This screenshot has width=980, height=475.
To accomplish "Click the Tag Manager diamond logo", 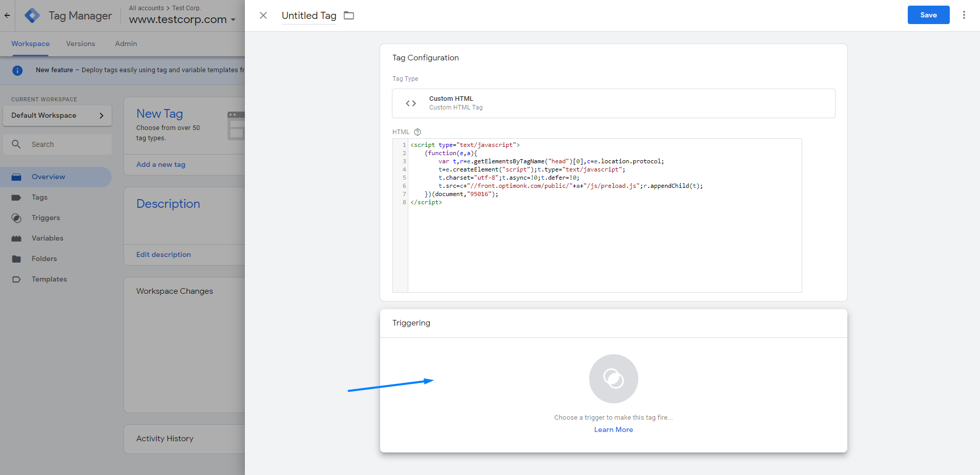I will pyautogui.click(x=32, y=15).
